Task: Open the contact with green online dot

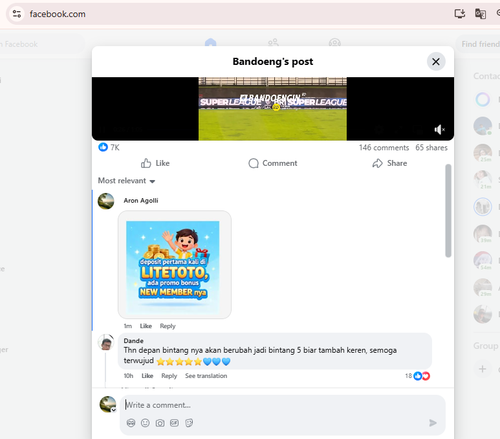Action: pyautogui.click(x=483, y=126)
